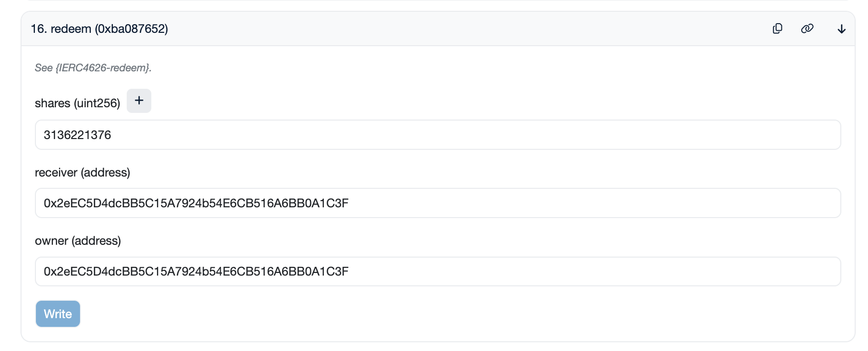Click the word 'redeem' in the header
Viewport: 868px width, 351px height.
pos(71,29)
